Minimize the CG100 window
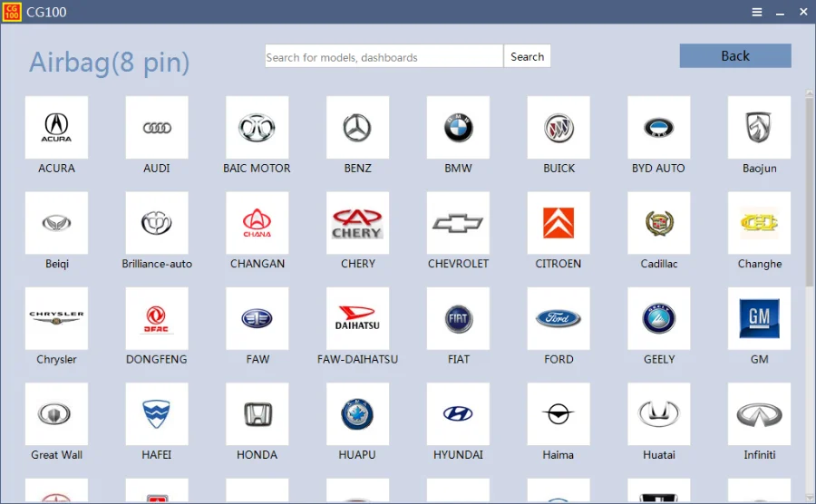This screenshot has height=504, width=816. 780,12
